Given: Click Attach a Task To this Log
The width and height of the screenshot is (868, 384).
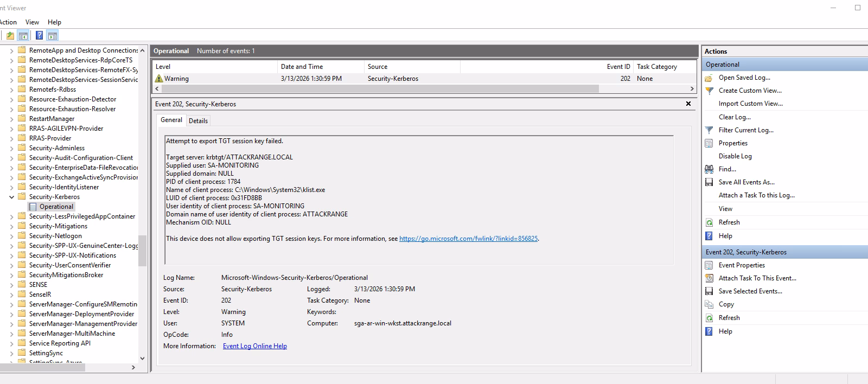Looking at the screenshot, I should 757,195.
